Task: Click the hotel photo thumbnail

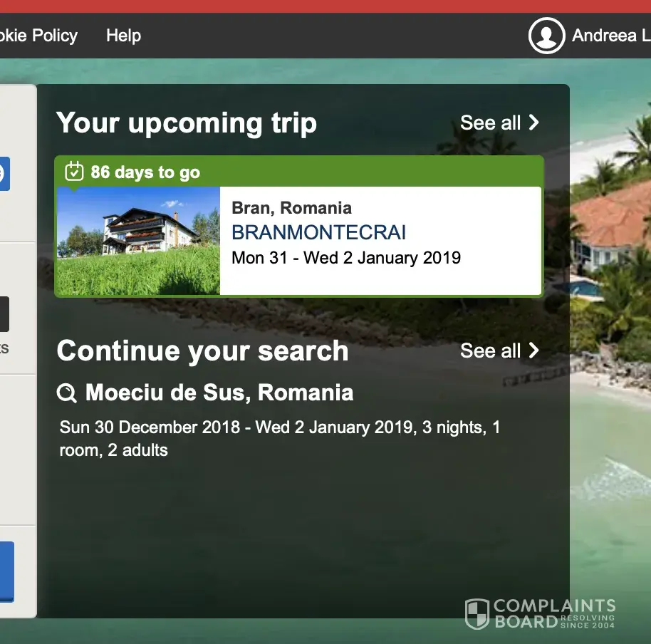Action: pyautogui.click(x=138, y=241)
